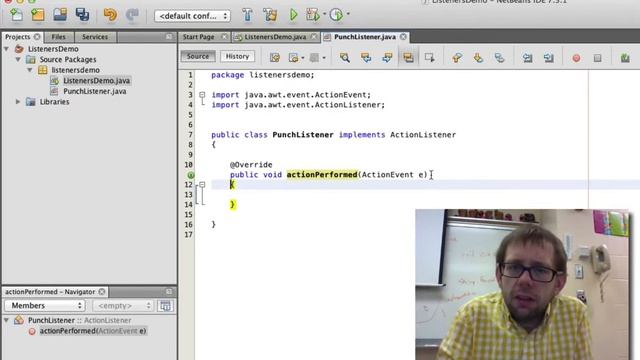Collapse the import statements fold marker

202,95
